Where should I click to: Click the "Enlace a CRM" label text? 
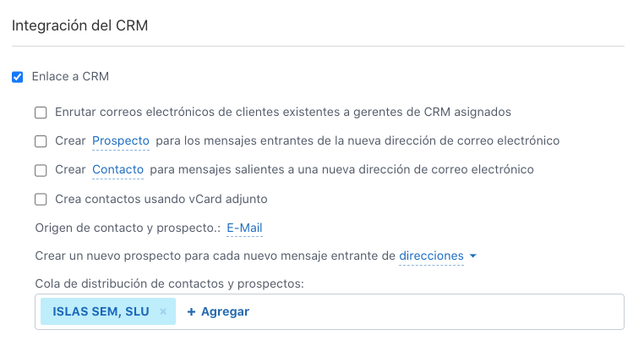click(70, 76)
